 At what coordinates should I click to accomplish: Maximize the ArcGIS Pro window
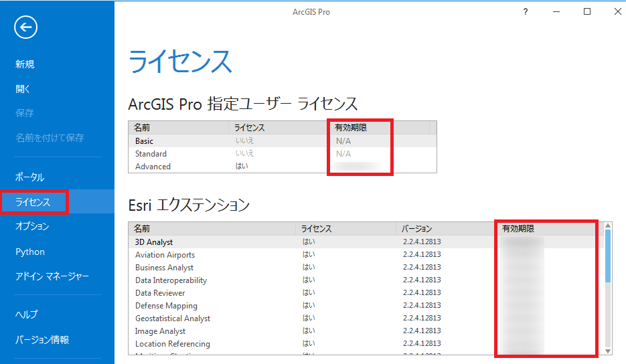click(587, 11)
